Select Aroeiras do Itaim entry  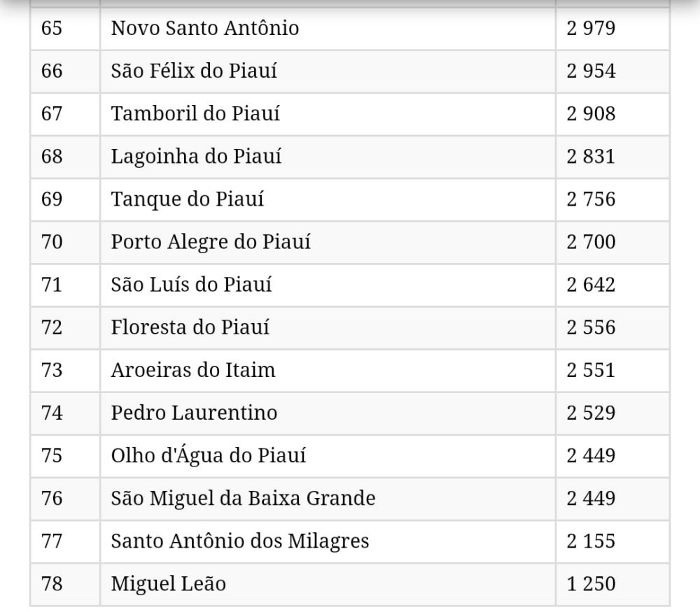point(193,370)
